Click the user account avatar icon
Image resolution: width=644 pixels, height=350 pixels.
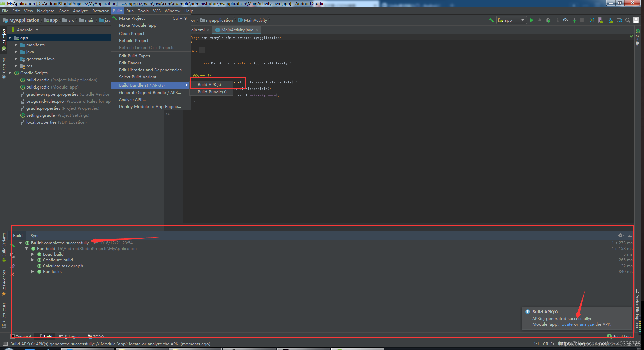coord(636,20)
